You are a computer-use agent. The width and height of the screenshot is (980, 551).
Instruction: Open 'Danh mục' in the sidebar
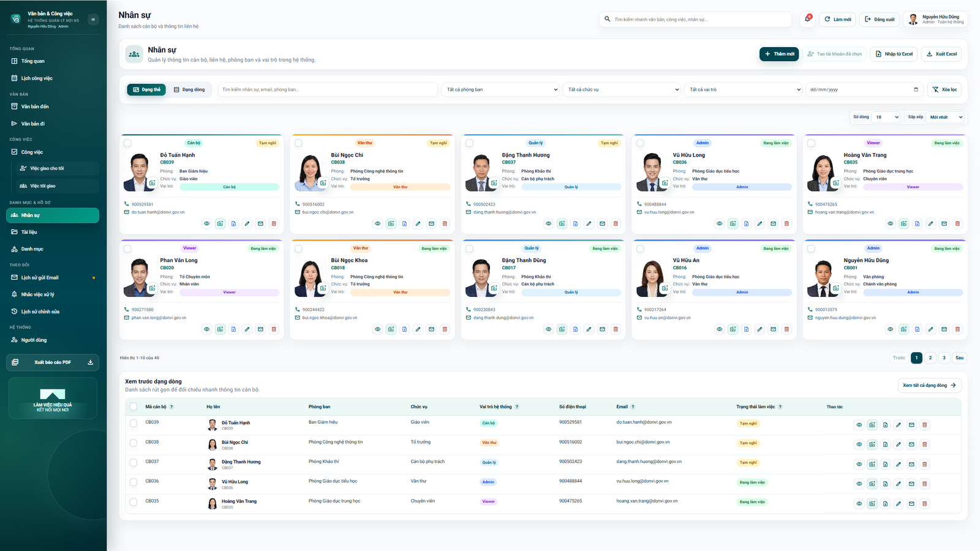click(x=53, y=249)
